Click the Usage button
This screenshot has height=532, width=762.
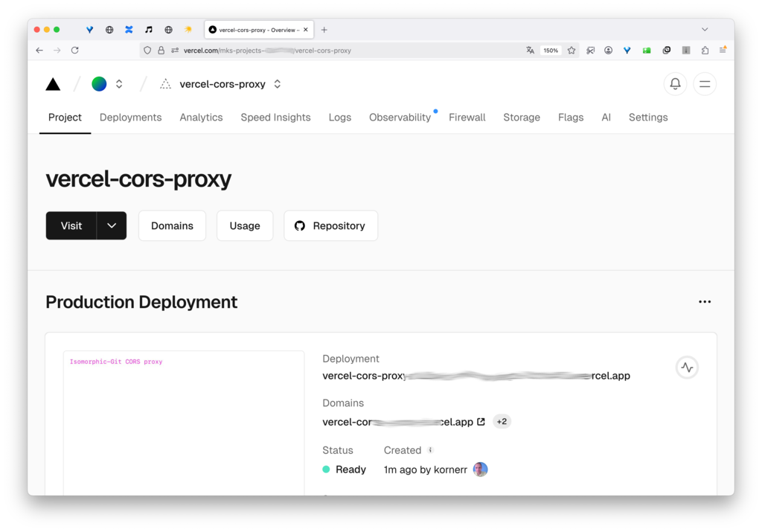pyautogui.click(x=244, y=225)
